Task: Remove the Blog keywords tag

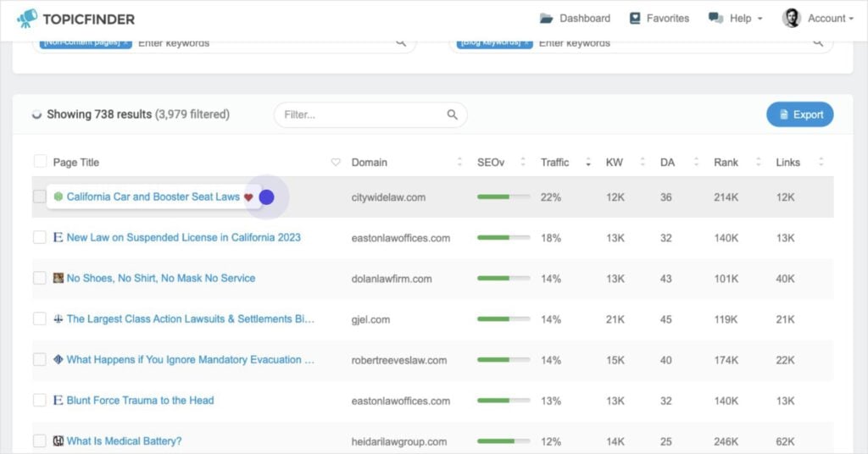Action: tap(527, 42)
